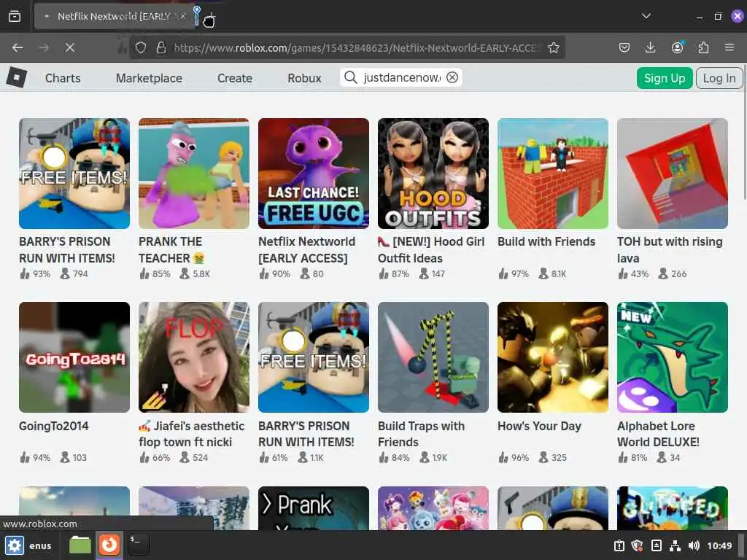Click the 43% rating under TOH lava
747x560 pixels.
(633, 274)
